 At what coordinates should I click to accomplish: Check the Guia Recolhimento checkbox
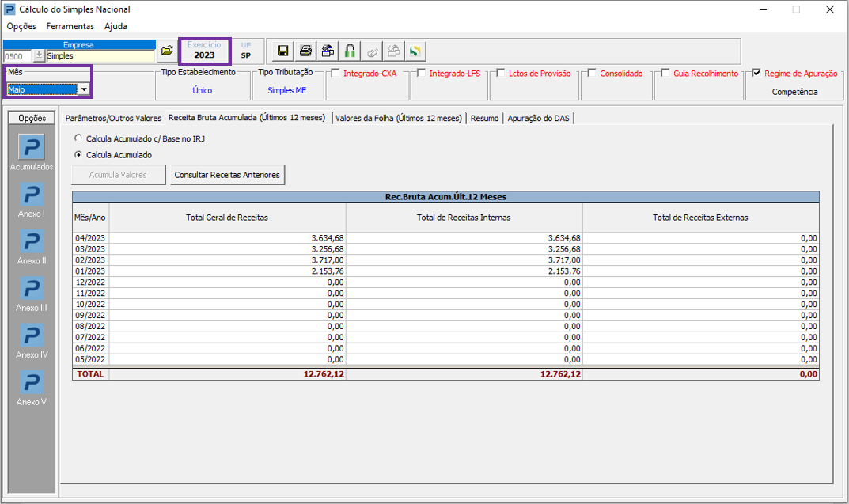click(665, 73)
